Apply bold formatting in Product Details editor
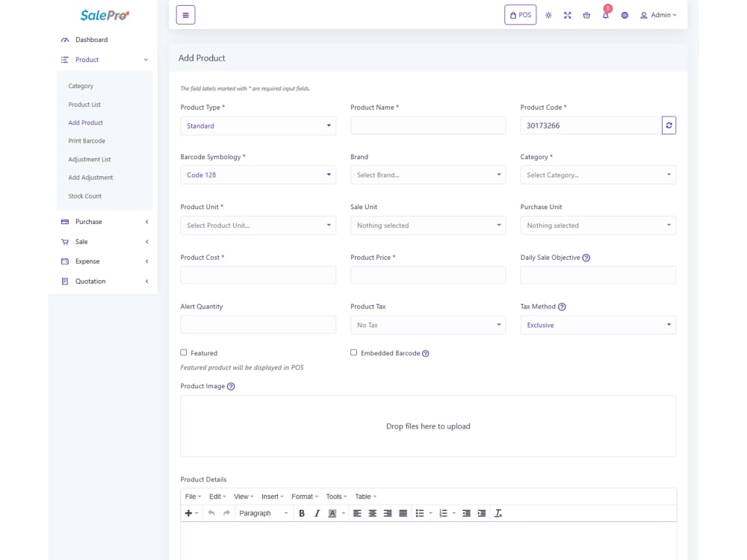 pyautogui.click(x=301, y=513)
